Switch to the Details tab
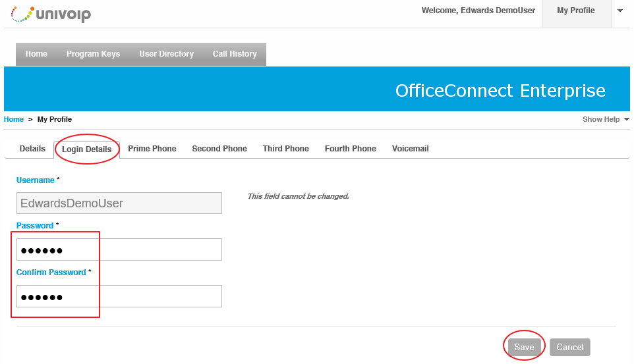 pyautogui.click(x=32, y=149)
